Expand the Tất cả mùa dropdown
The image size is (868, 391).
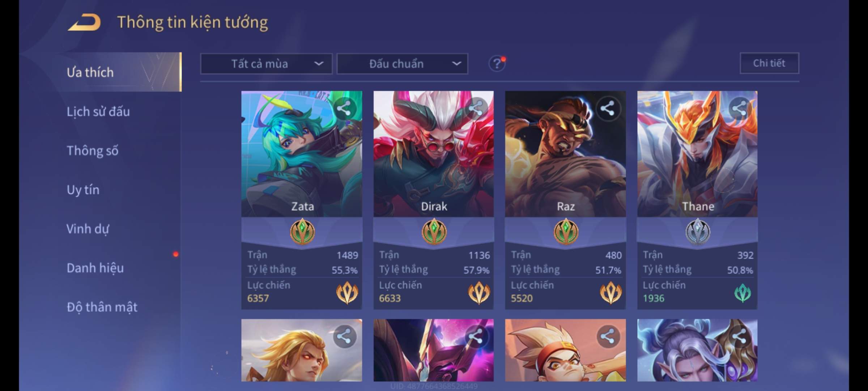[x=266, y=64]
